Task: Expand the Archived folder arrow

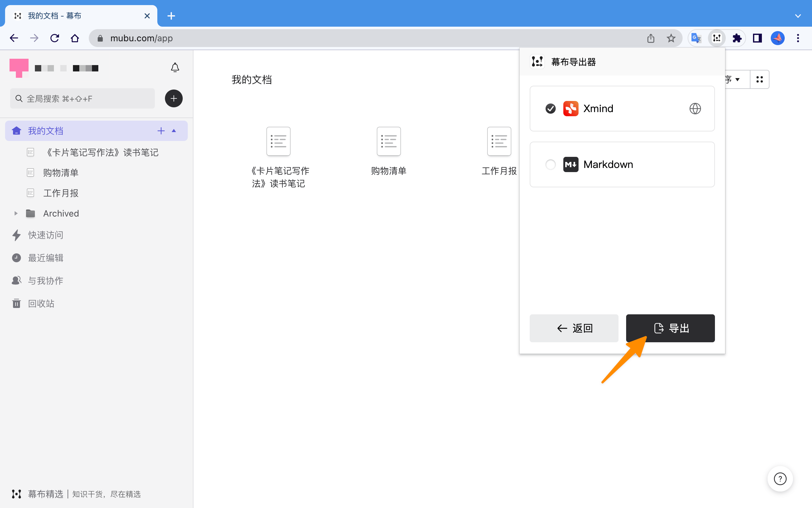Action: 16,213
